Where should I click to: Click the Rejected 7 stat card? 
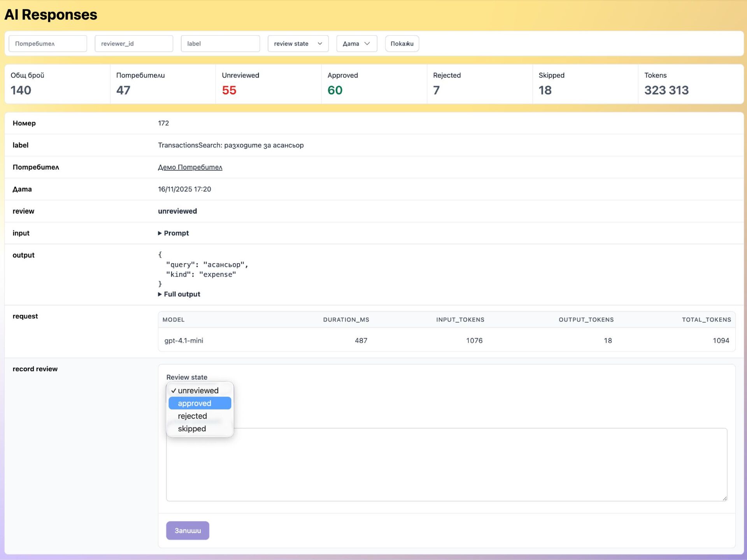point(479,84)
